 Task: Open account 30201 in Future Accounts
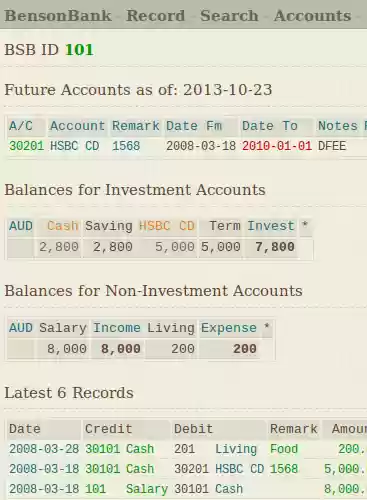pyautogui.click(x=27, y=146)
